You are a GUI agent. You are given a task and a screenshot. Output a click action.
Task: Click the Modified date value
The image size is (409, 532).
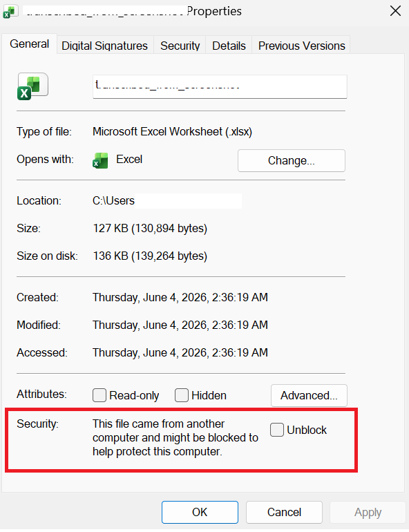coord(180,325)
